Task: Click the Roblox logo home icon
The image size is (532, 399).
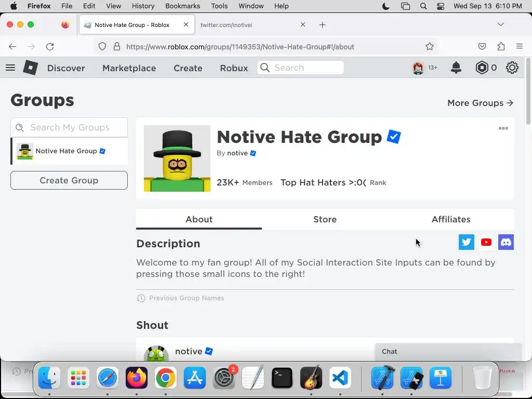Action: [31, 68]
